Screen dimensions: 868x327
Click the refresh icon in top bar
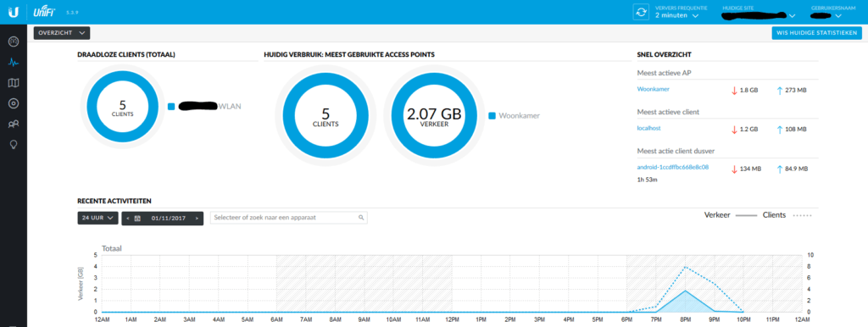tap(641, 12)
